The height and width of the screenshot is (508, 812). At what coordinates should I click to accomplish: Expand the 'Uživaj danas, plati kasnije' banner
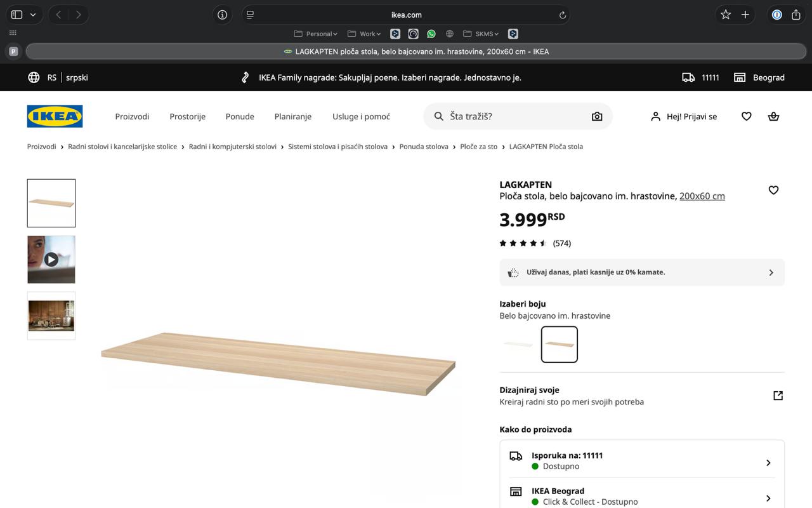click(642, 272)
